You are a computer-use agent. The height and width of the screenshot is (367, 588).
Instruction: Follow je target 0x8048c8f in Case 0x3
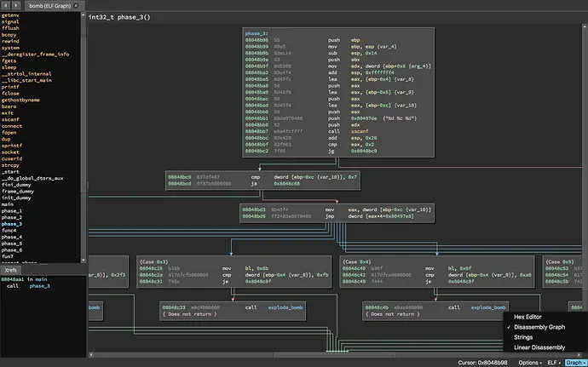tap(258, 281)
